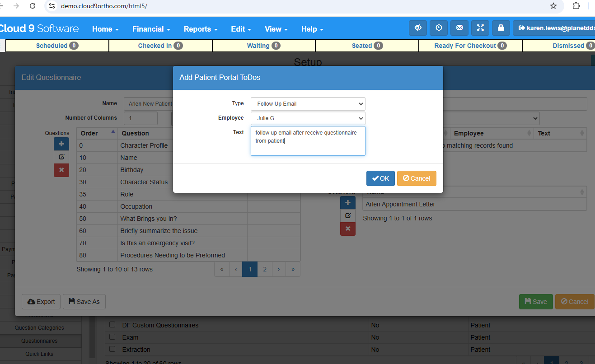Open the Reports menu
The height and width of the screenshot is (364, 595).
[x=201, y=29]
